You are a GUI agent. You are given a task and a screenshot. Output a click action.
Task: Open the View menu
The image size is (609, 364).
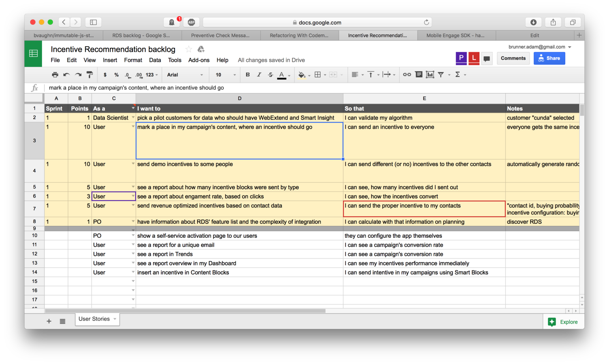pyautogui.click(x=89, y=60)
